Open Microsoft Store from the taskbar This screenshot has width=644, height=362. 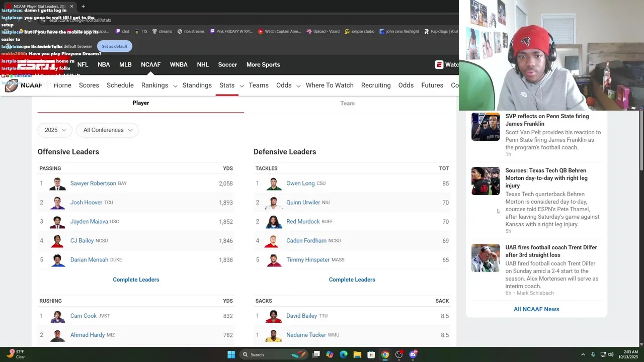click(371, 354)
